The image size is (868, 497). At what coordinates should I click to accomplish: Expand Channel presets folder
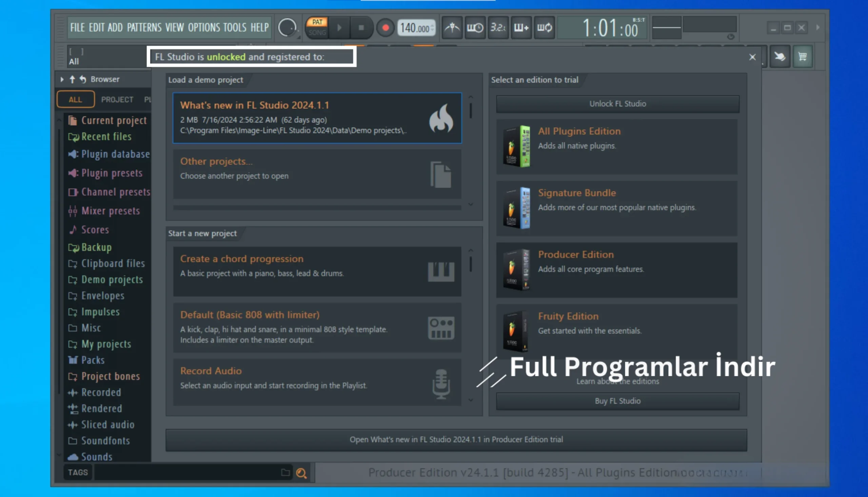109,192
